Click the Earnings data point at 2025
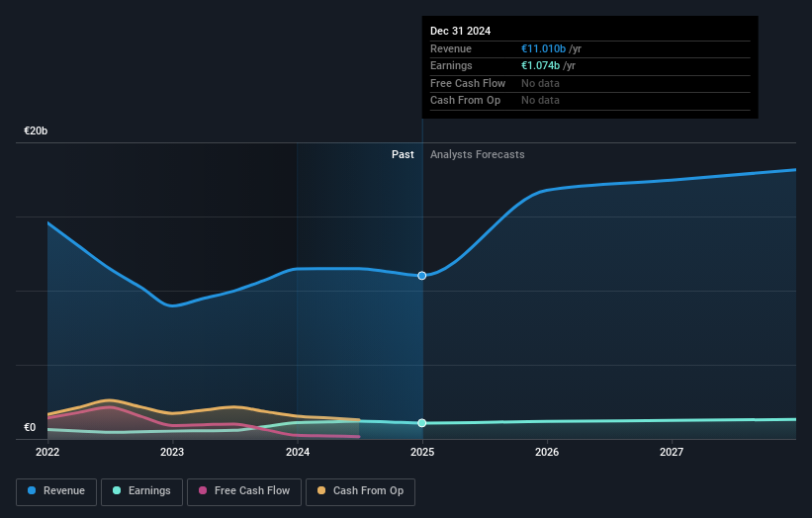The width and height of the screenshot is (812, 518). (x=422, y=423)
